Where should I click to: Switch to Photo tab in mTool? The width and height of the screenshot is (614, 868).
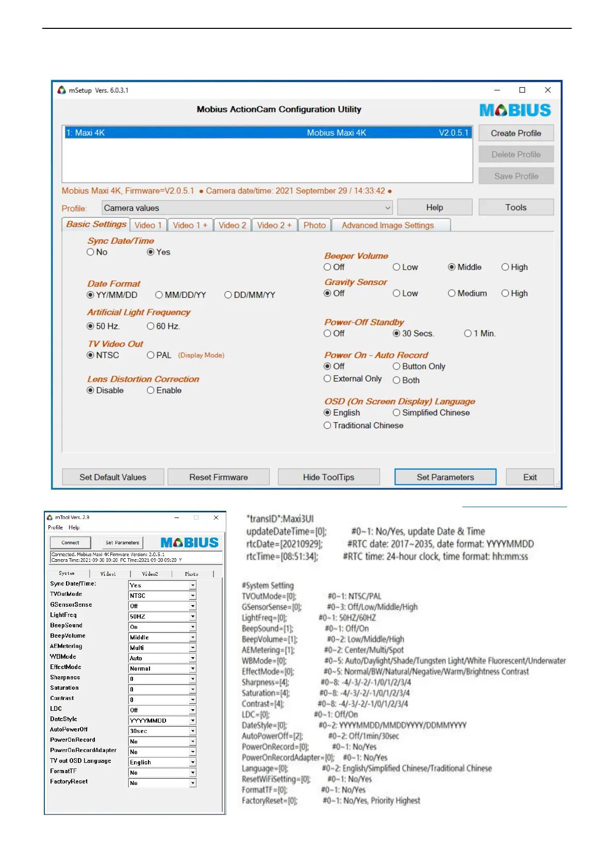(192, 574)
